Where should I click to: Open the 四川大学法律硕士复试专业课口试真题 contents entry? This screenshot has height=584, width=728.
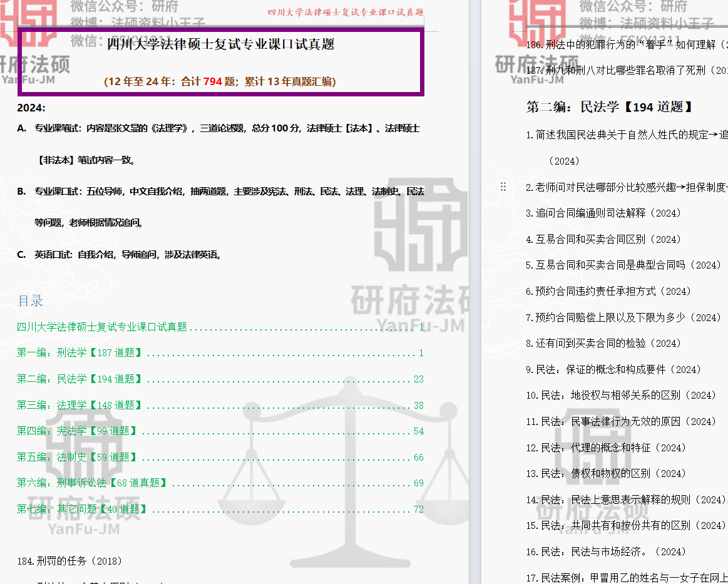220,327
